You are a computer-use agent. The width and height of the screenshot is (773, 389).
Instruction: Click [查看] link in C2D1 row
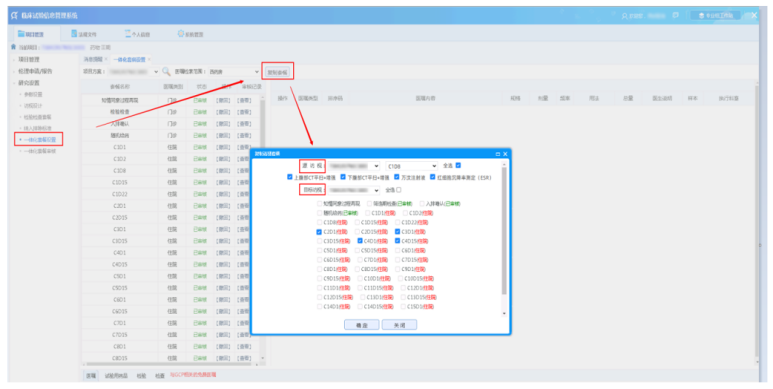[244, 206]
